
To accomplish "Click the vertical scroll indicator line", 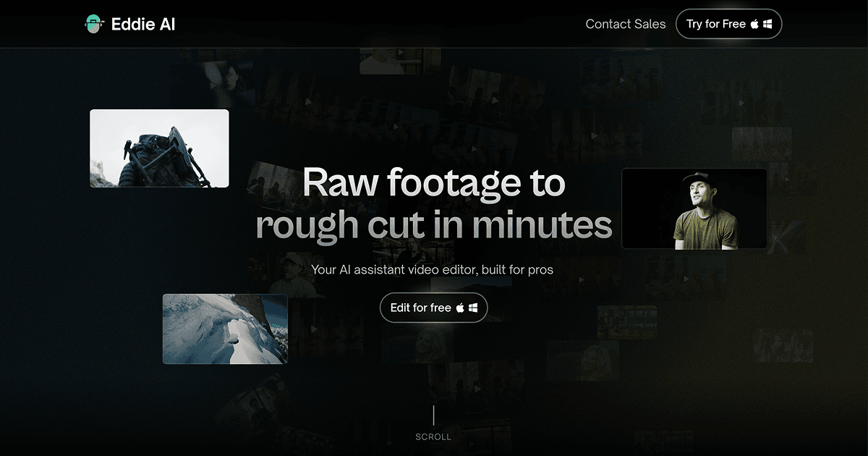I will click(x=433, y=415).
